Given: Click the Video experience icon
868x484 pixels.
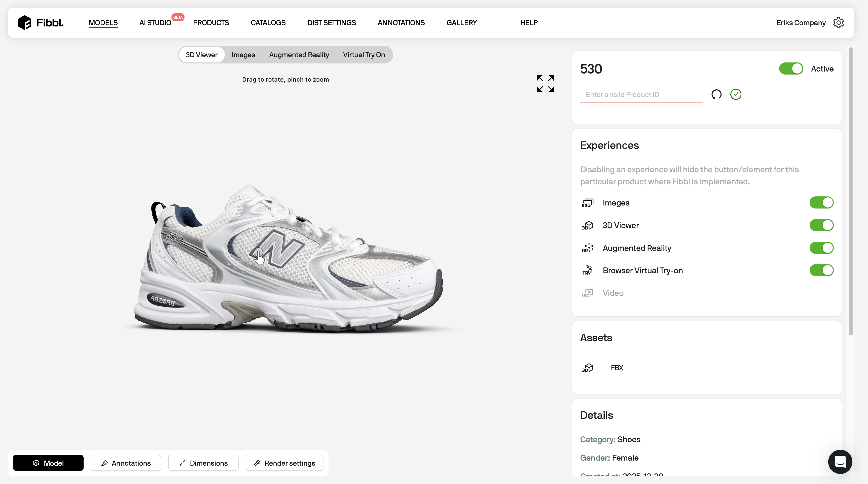Looking at the screenshot, I should pos(587,293).
